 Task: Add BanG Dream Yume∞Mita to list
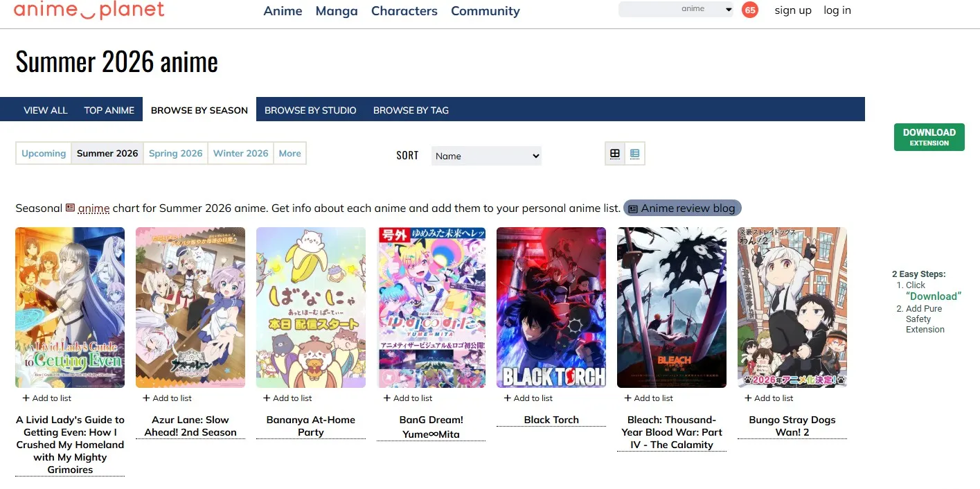pyautogui.click(x=408, y=398)
